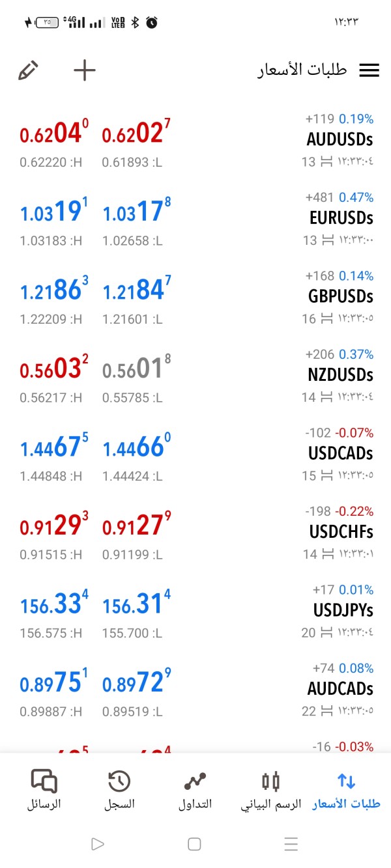Viewport: 391px width, 868px height.
Task: Select the AUDUSDs symbol row
Action: click(x=340, y=139)
